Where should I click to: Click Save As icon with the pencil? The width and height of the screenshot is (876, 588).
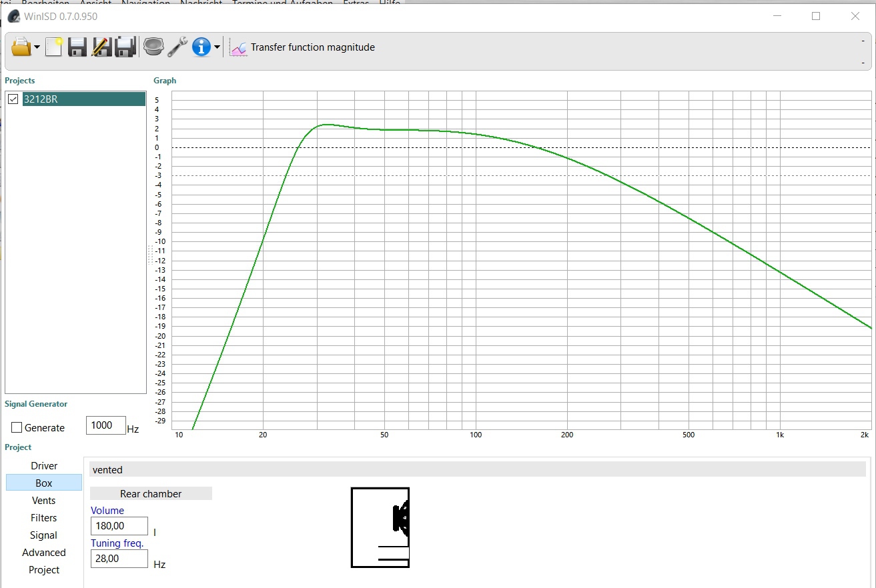[x=101, y=47]
